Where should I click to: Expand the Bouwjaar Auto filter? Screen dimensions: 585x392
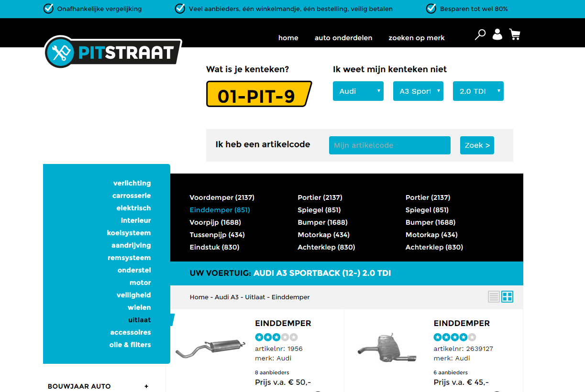pos(146,386)
